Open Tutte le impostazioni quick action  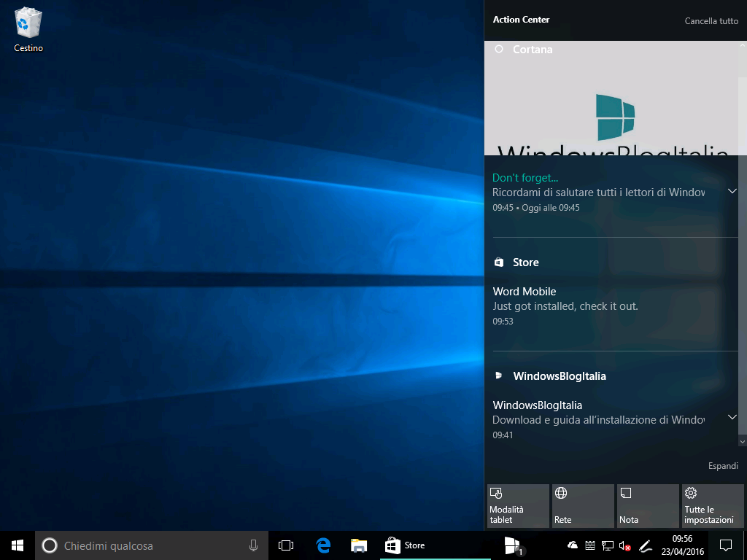pyautogui.click(x=713, y=506)
